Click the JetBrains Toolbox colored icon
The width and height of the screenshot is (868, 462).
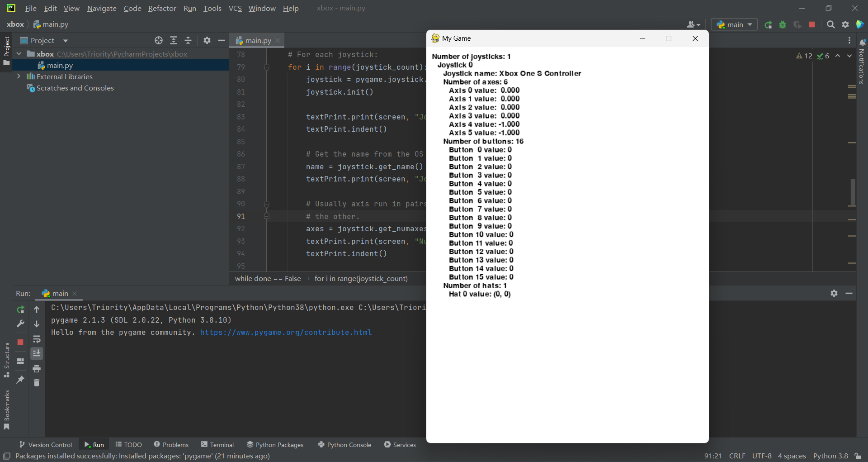tap(860, 25)
